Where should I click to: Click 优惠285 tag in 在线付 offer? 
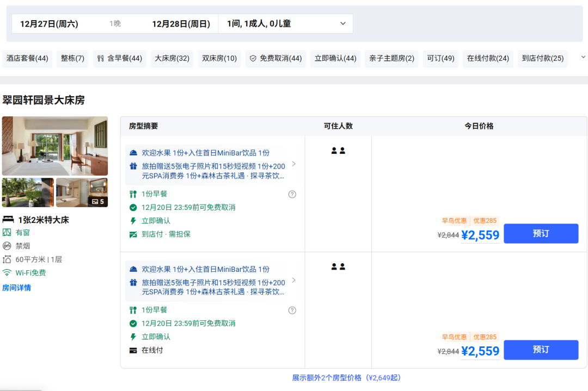pos(485,337)
